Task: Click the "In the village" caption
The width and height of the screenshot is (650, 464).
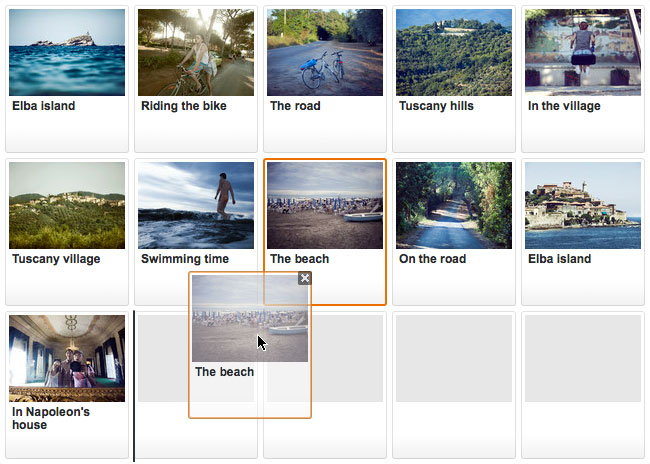Action: (564, 106)
